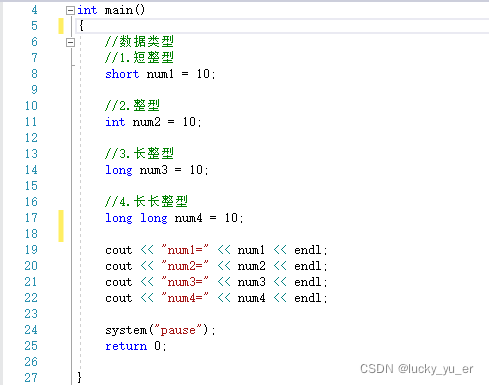Click 'endl' on line 22
489x385 pixels.
307,298
